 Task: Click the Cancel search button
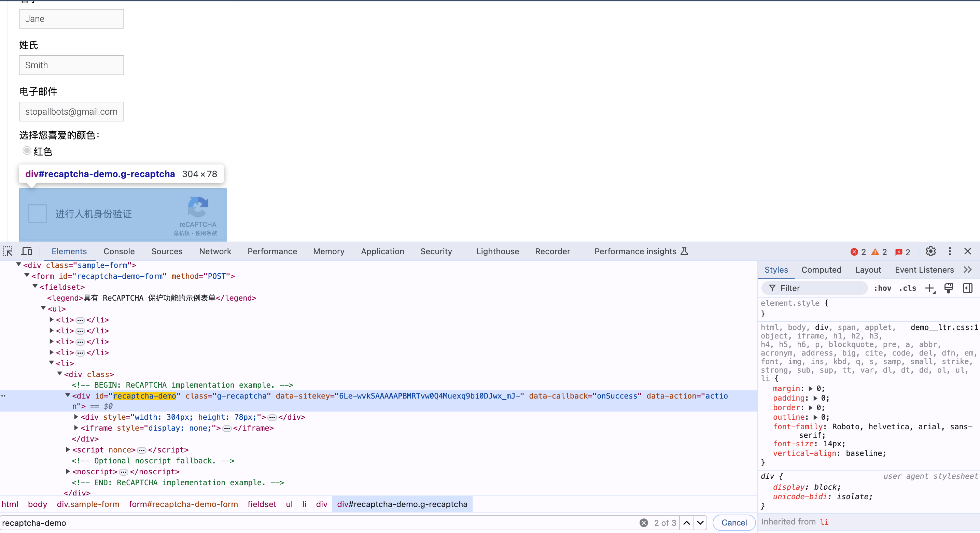[734, 523]
